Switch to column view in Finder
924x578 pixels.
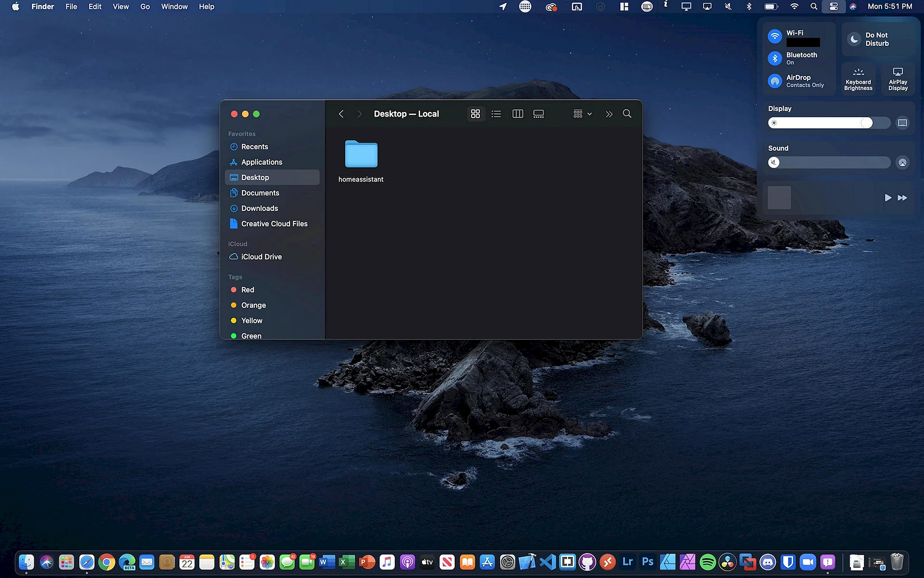(517, 113)
